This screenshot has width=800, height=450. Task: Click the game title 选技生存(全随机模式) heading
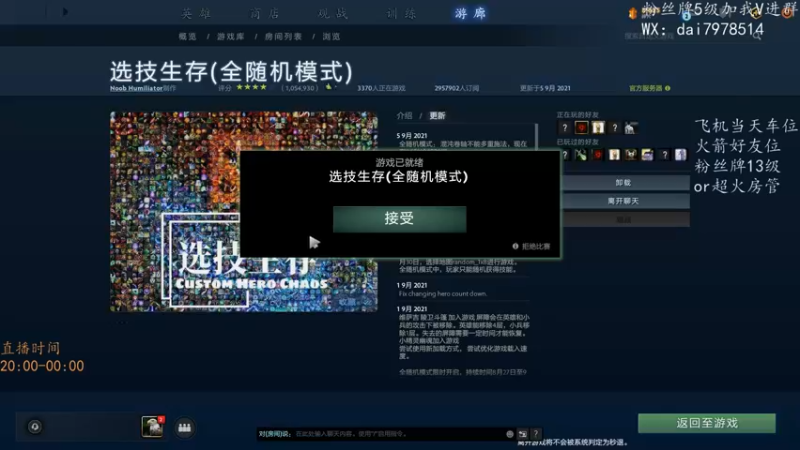231,71
